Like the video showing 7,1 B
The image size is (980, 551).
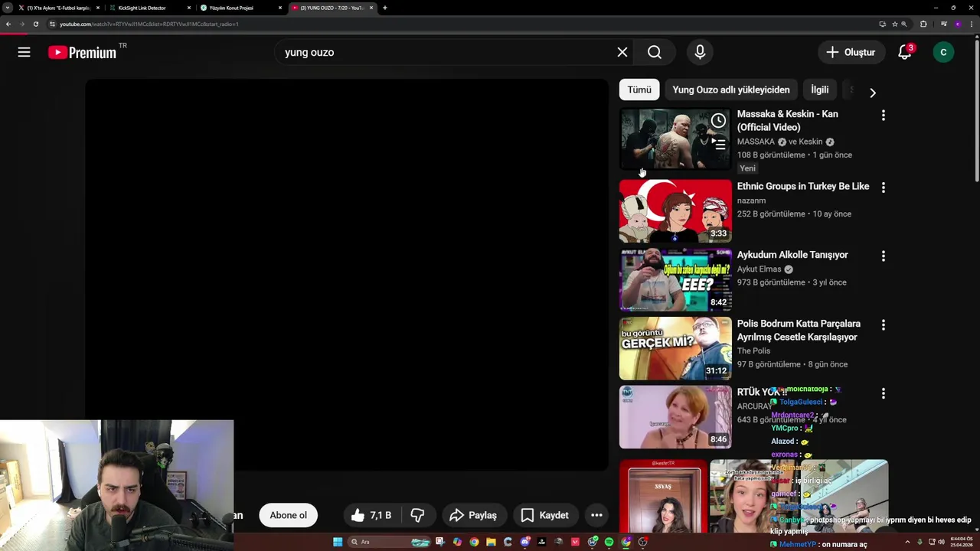[x=372, y=515]
